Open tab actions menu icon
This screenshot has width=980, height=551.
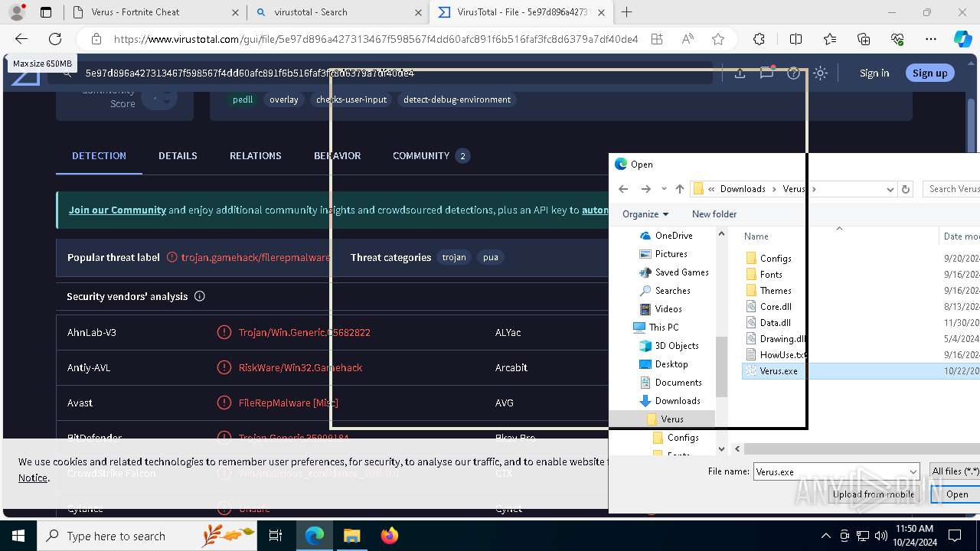[x=46, y=12]
